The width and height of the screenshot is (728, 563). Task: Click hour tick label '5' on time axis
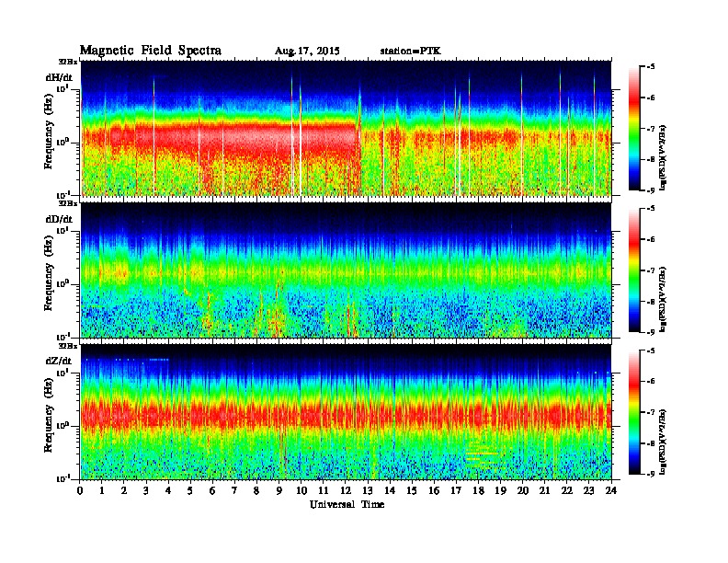point(190,491)
